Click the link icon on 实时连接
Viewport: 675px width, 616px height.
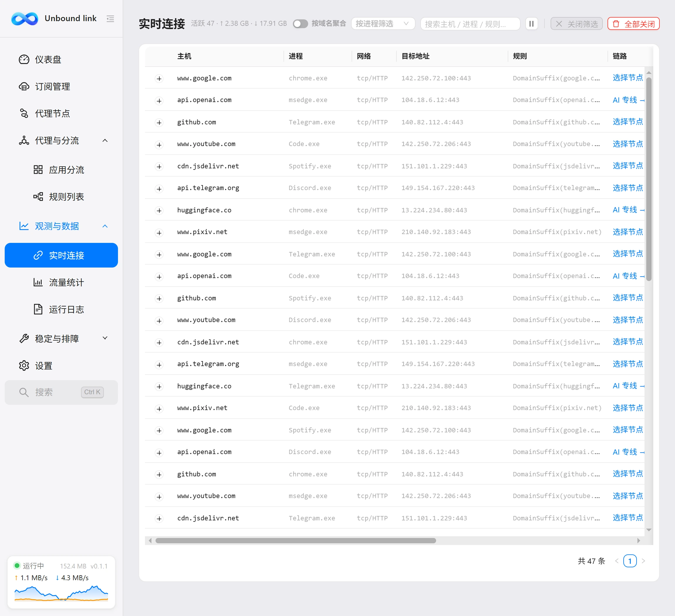point(38,255)
